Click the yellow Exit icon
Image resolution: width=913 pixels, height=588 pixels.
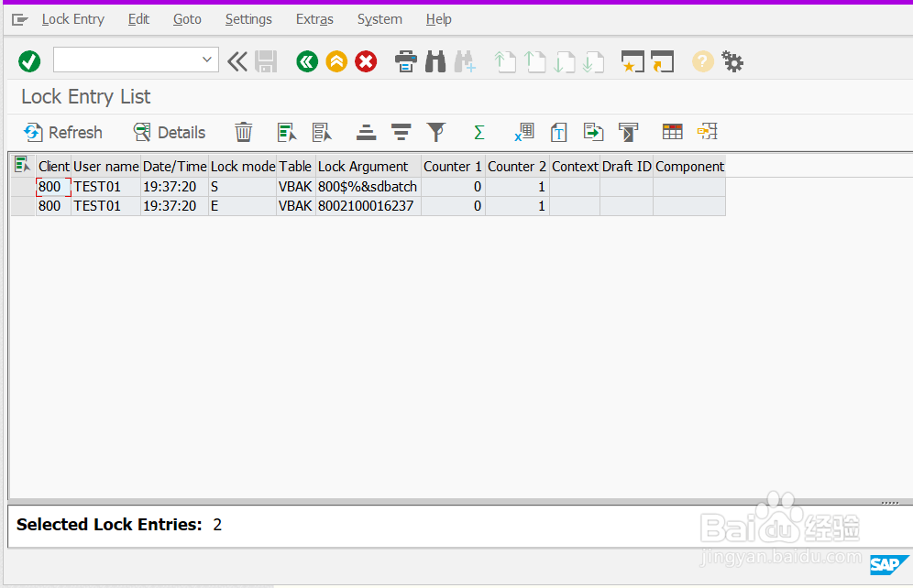click(x=336, y=61)
